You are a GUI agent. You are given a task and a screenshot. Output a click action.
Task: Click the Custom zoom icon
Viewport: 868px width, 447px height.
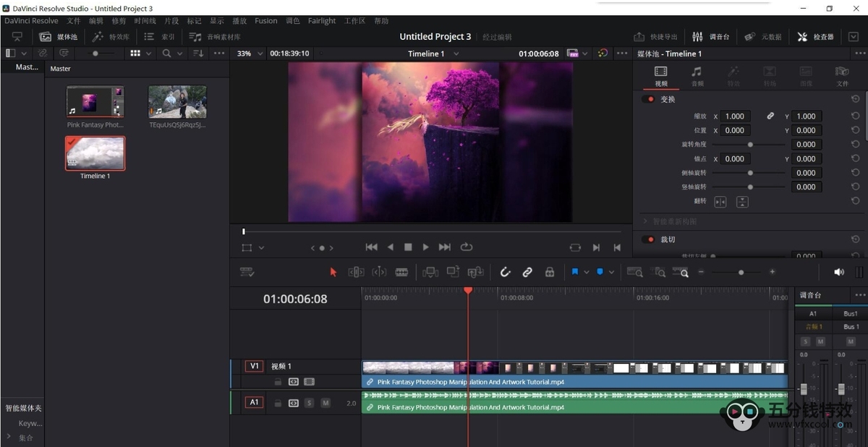681,272
